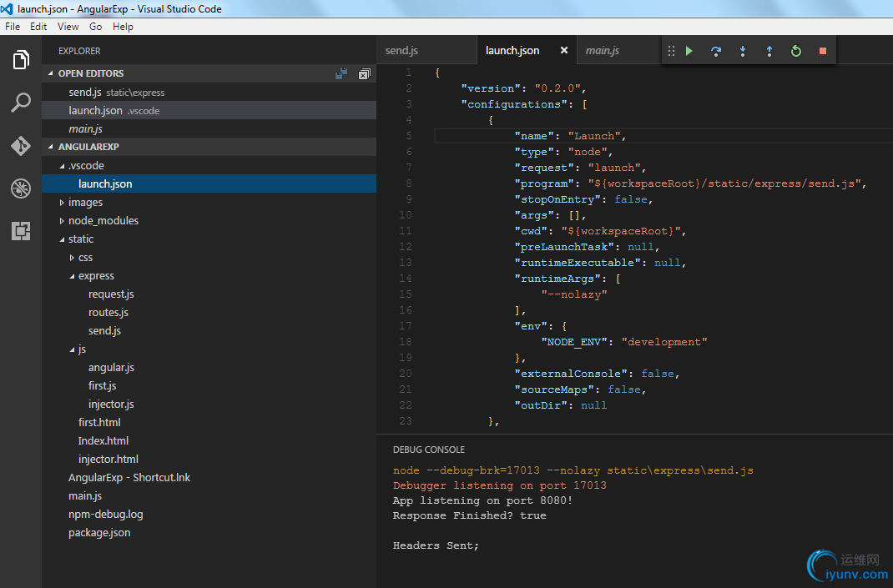893x588 pixels.
Task: Select routes.js in the express folder
Action: (108, 313)
